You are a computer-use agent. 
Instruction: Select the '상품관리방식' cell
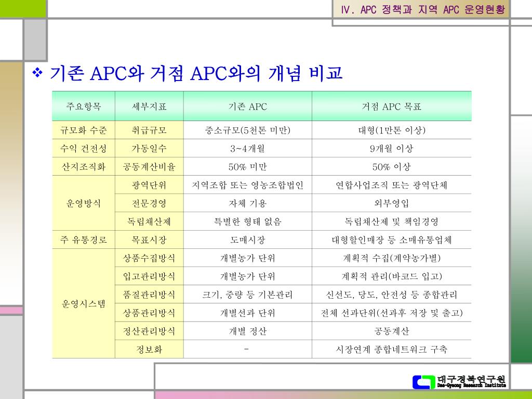[x=149, y=313]
